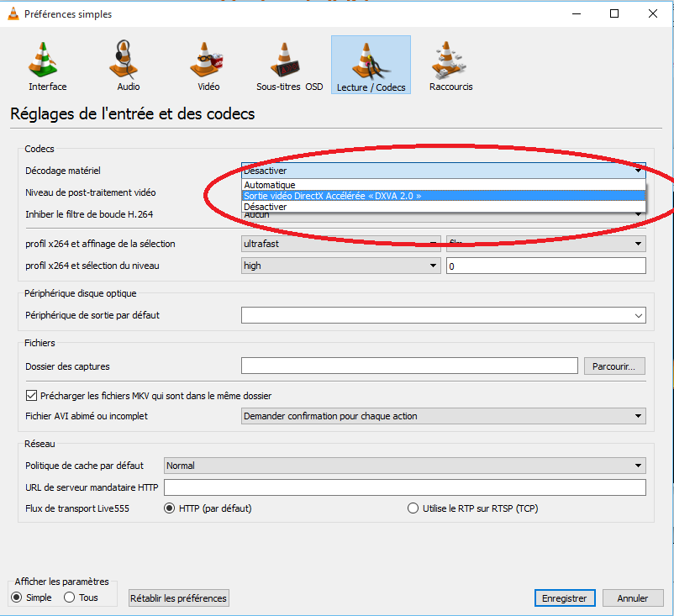
Task: Choose Utilise le RTP sur RTSP option
Action: tap(413, 508)
